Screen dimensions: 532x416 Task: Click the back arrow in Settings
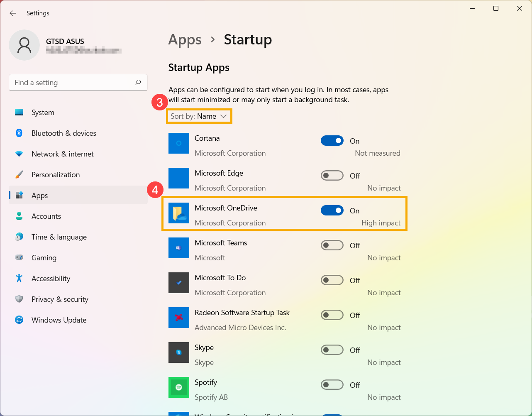13,13
